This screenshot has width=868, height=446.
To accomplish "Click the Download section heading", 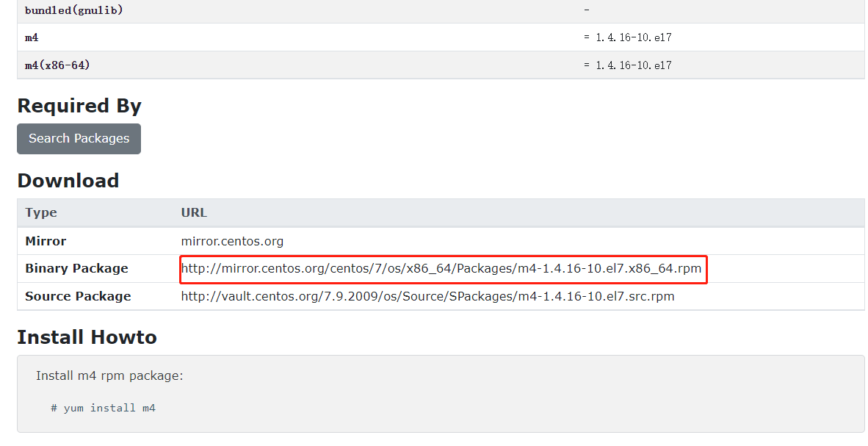I will [x=68, y=181].
